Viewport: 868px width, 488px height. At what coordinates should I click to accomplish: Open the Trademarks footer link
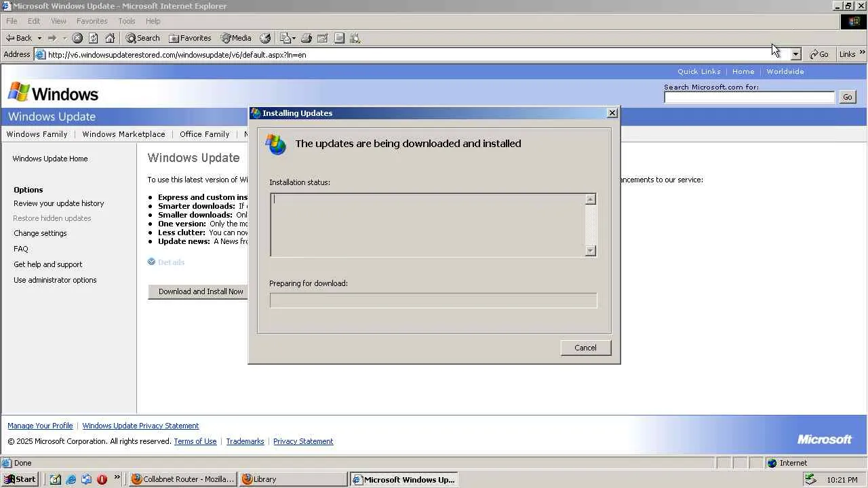coord(245,441)
